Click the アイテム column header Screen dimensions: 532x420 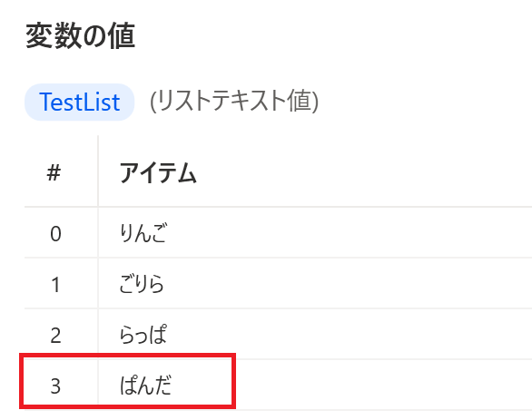click(x=158, y=172)
